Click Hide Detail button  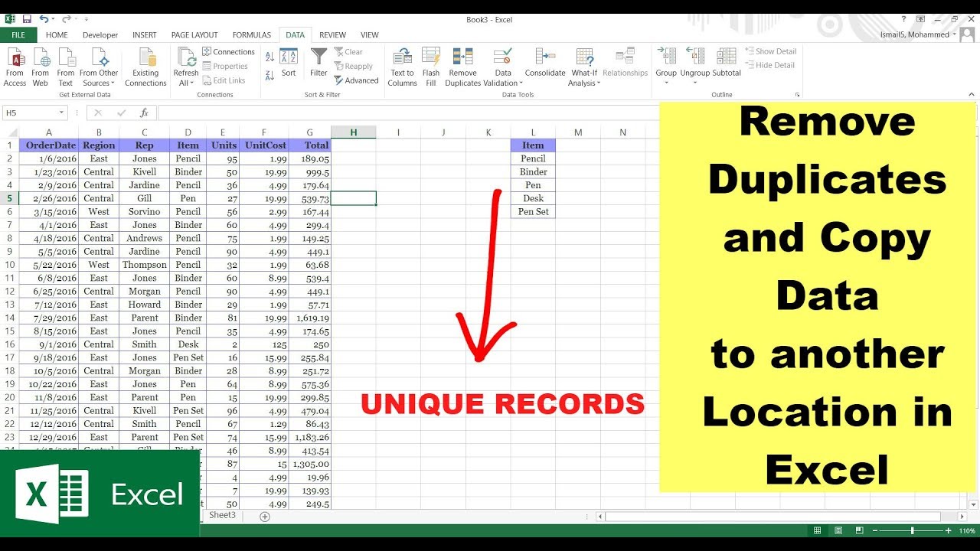coord(770,65)
